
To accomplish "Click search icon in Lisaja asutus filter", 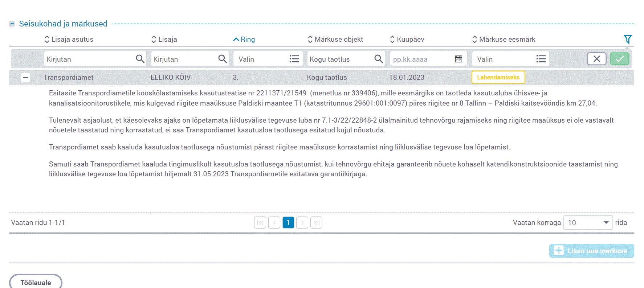I will click(140, 59).
